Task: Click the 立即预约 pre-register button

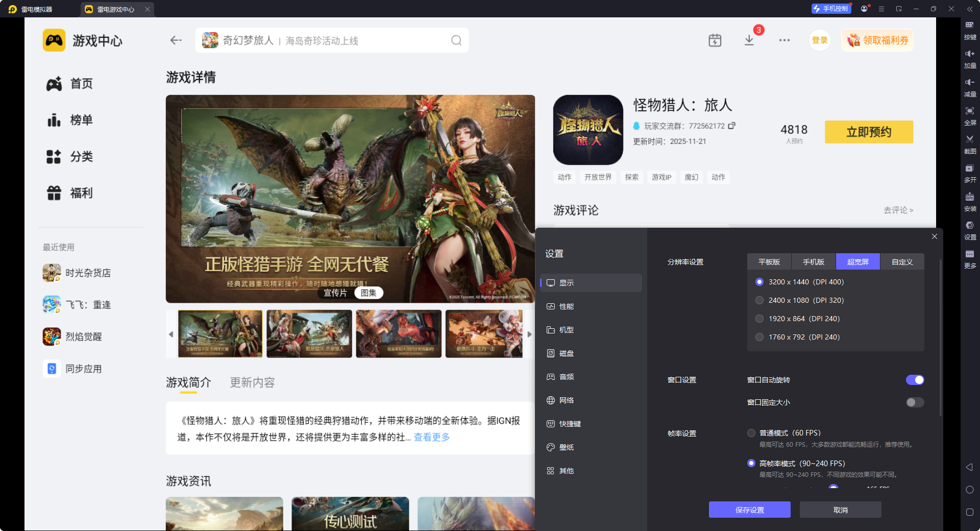Action: [868, 132]
